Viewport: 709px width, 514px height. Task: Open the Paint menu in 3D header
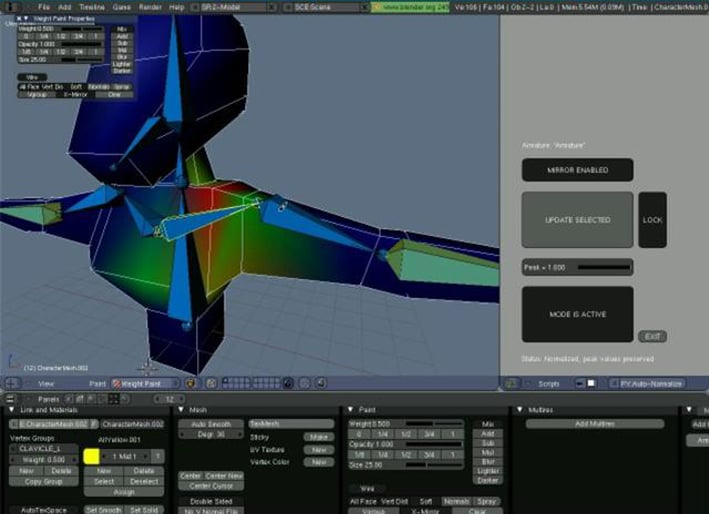point(97,384)
